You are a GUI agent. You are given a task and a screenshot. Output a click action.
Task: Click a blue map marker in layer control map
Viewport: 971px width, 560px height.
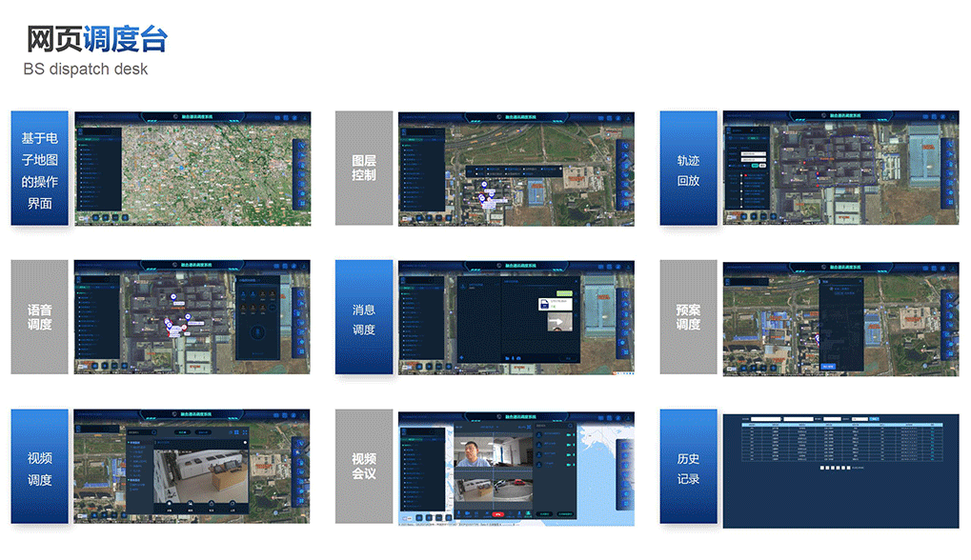(x=483, y=185)
